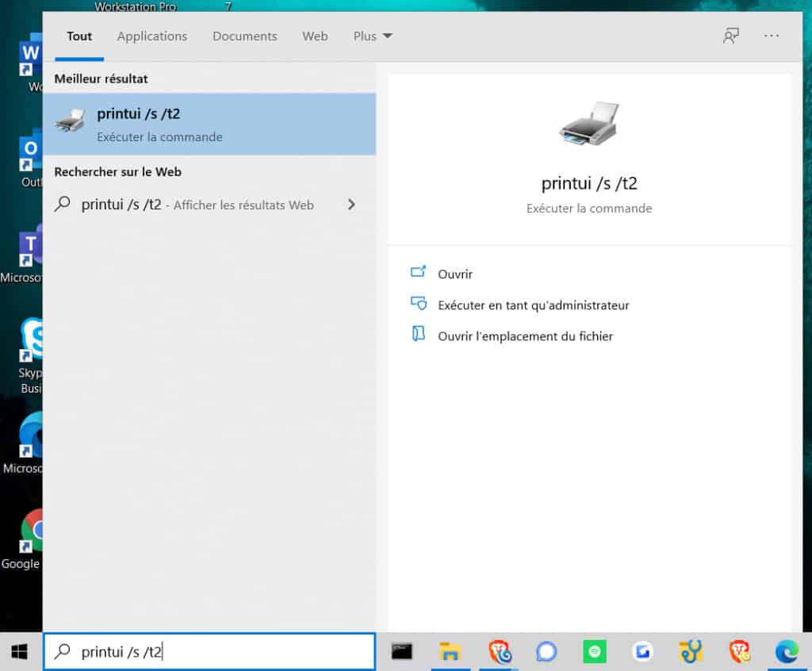Click 'Exécuter la commande' text in preview pane
The height and width of the screenshot is (671, 812).
589,209
